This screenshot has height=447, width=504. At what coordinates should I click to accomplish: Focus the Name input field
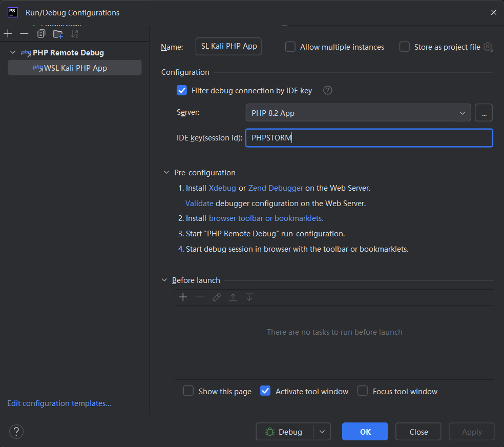click(x=228, y=46)
